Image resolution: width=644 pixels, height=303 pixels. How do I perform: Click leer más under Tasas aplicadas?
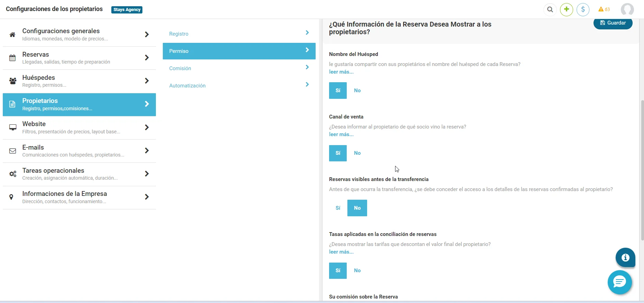click(341, 252)
